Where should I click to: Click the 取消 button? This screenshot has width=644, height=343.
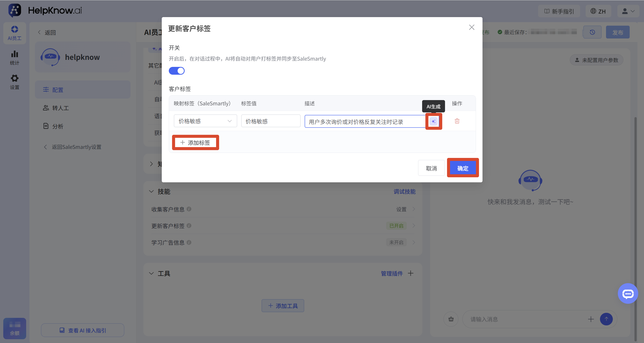(x=431, y=168)
